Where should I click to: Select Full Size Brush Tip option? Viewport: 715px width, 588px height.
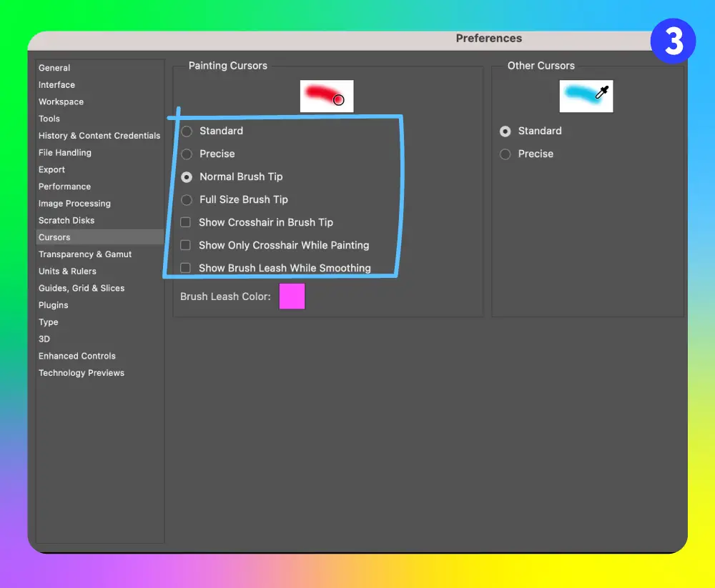tap(187, 199)
